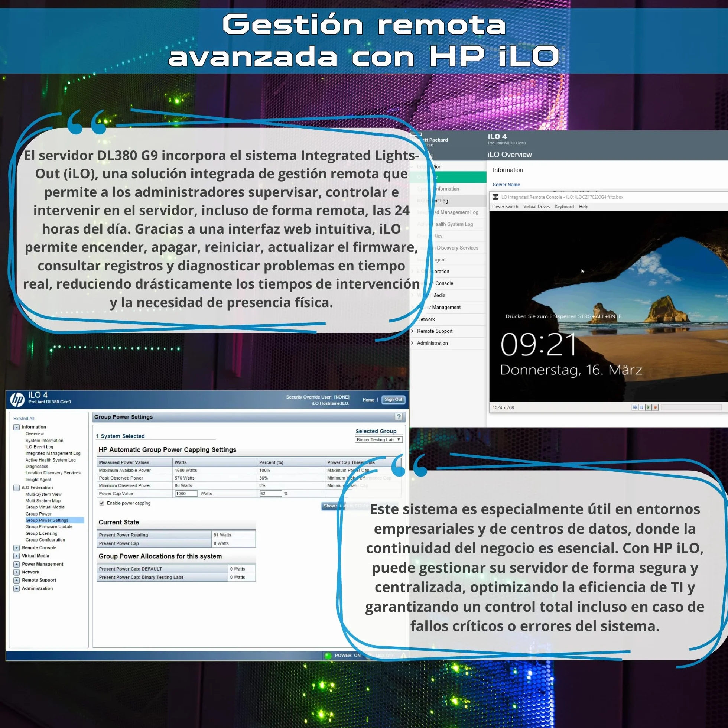
Task: Click the HP logo in the DL380 iLO header
Action: pos(17,399)
